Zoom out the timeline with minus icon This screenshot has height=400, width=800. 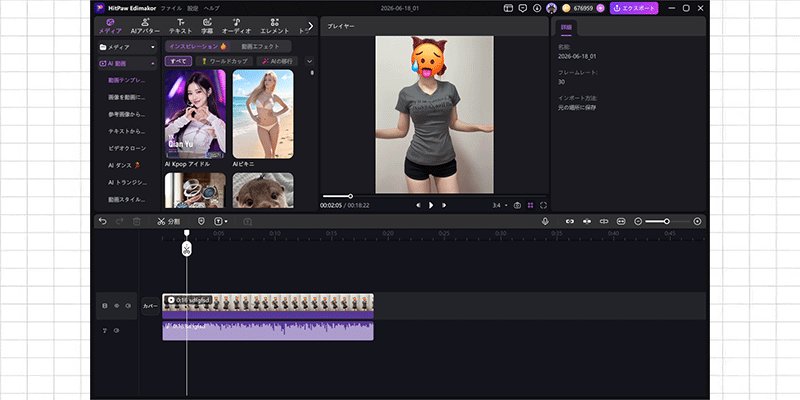pos(638,221)
